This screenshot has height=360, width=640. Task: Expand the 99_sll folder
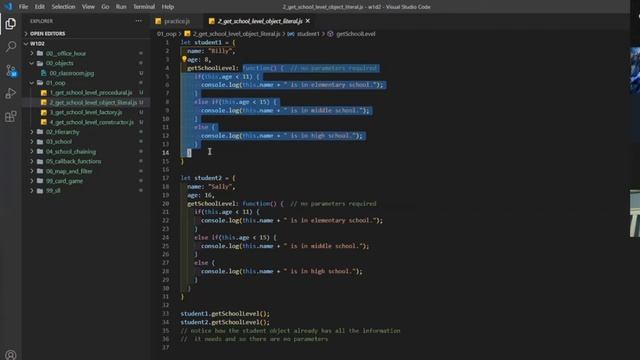(x=86, y=191)
